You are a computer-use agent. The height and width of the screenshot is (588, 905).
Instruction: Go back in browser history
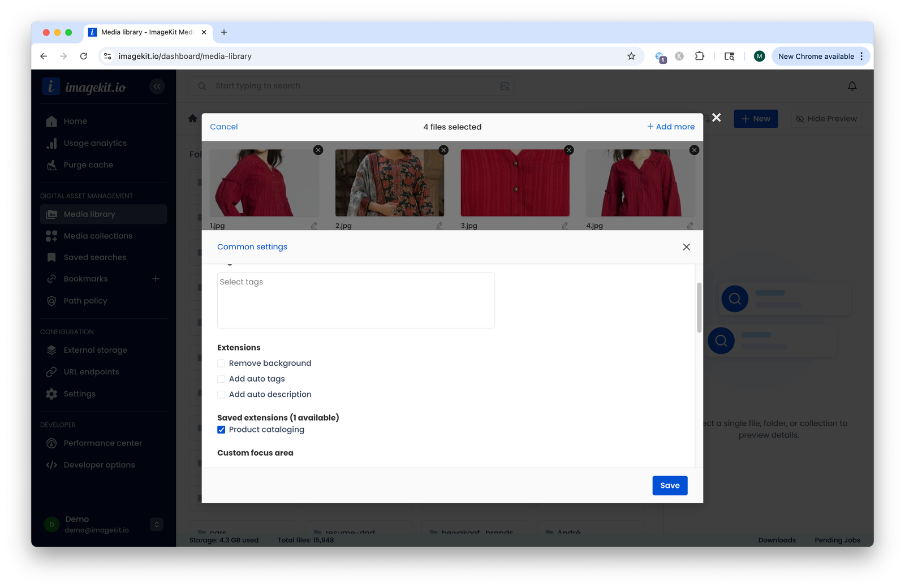(x=44, y=56)
